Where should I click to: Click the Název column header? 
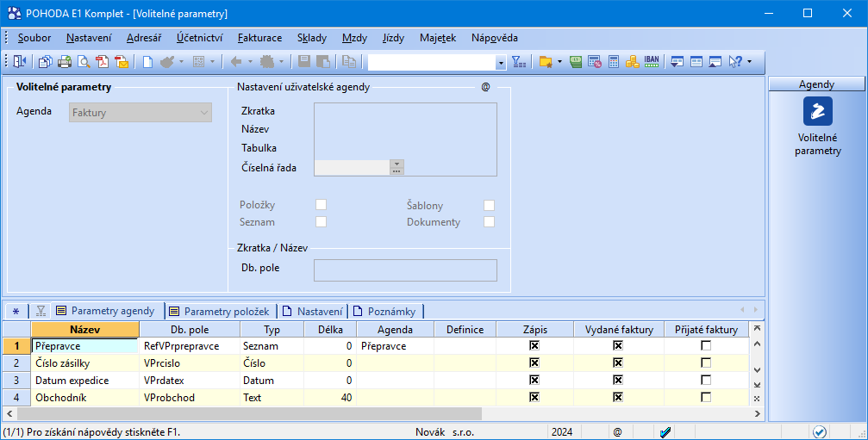[x=84, y=329]
